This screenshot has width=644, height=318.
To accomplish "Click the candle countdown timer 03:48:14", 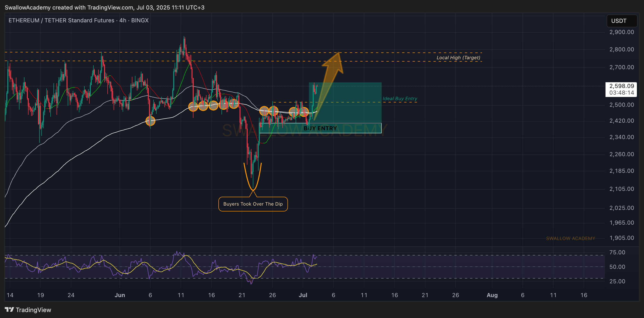I will (x=621, y=93).
